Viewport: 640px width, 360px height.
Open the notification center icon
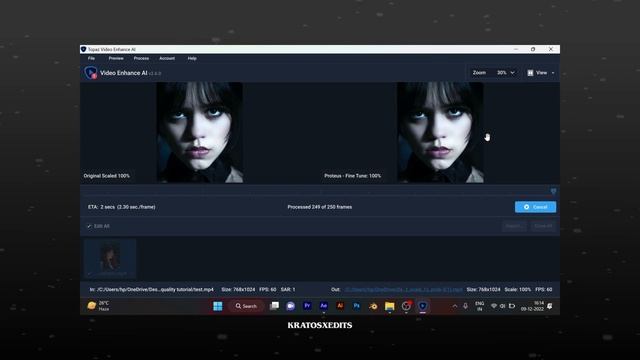tap(550, 306)
